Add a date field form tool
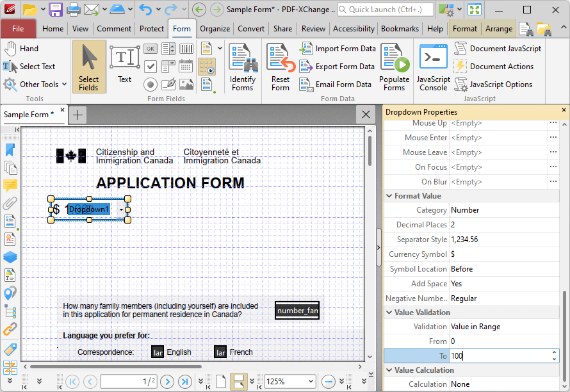 [186, 67]
